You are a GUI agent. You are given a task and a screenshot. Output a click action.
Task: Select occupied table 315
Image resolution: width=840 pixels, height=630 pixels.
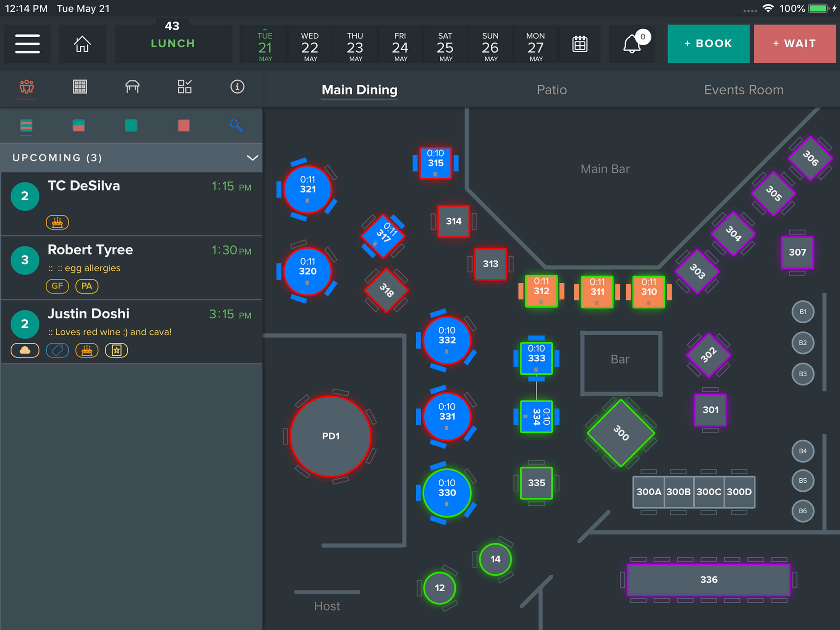pos(436,163)
